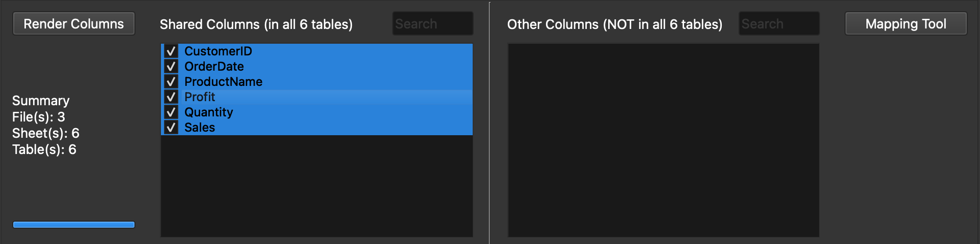Click the blue progress bar
Viewport: 980px width, 244px height.
[x=74, y=225]
